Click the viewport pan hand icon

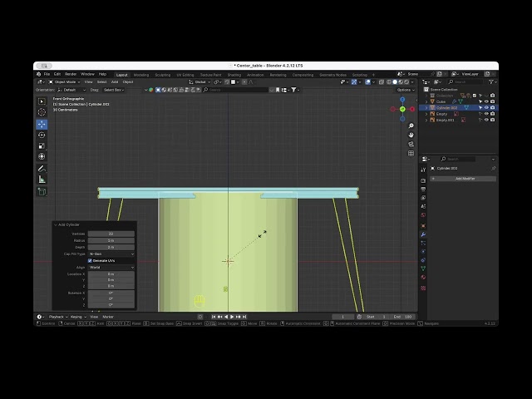coord(411,135)
